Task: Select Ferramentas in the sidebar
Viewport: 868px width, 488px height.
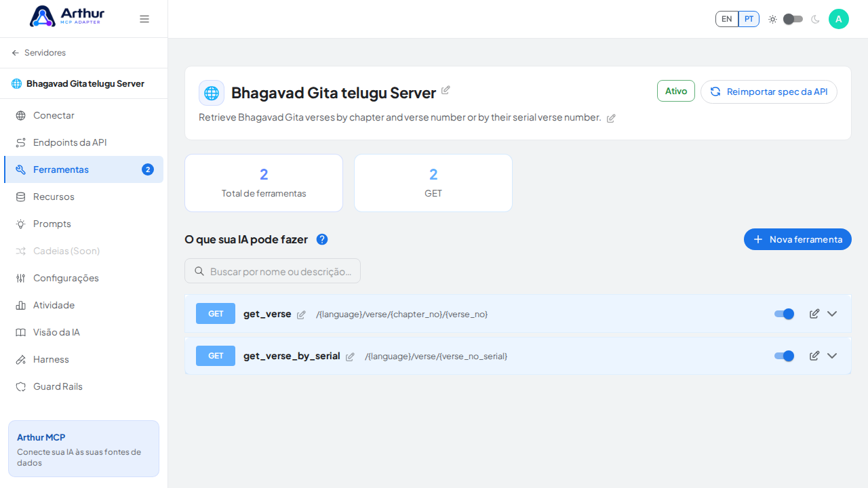Action: [83, 169]
